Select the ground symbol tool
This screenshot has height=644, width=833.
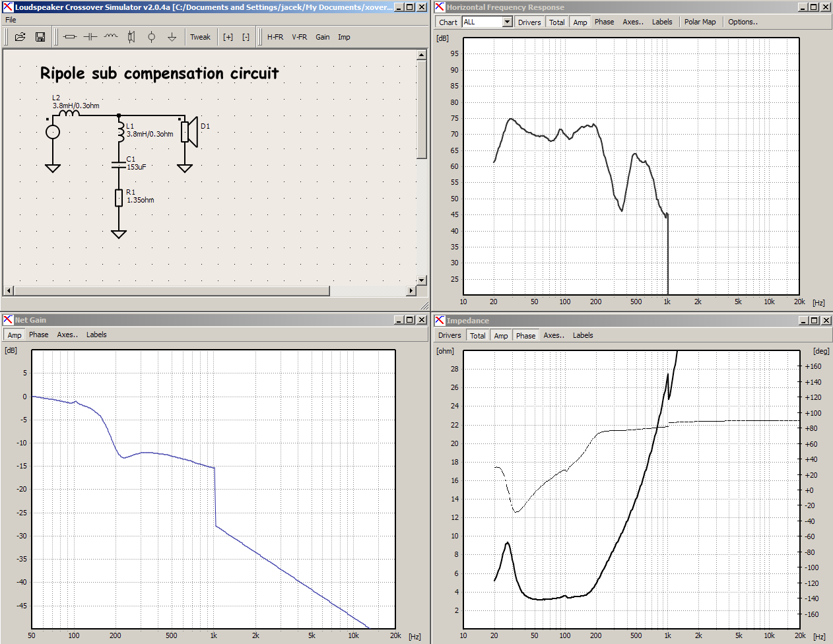pos(172,37)
